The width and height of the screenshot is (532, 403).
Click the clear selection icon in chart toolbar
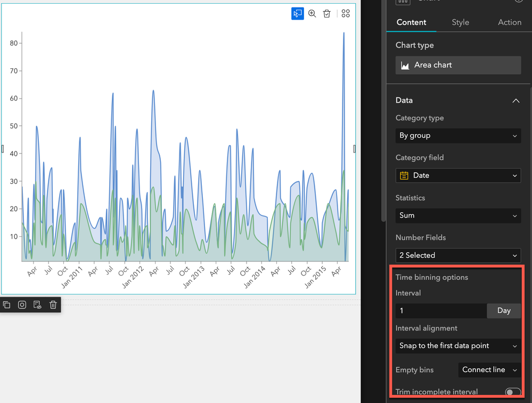(x=327, y=13)
